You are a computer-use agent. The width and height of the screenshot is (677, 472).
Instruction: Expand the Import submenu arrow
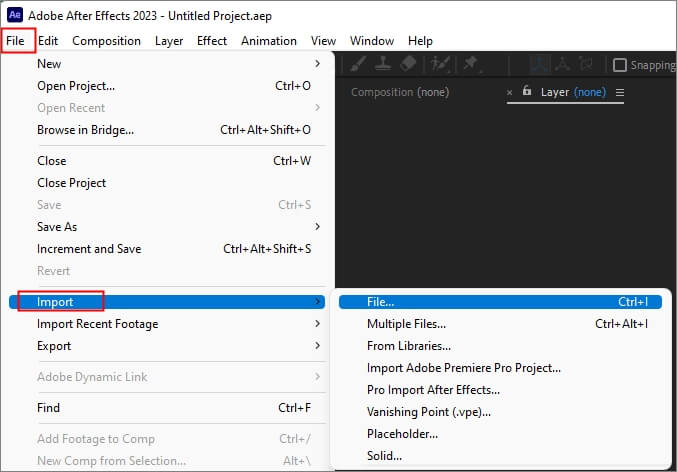(x=317, y=301)
